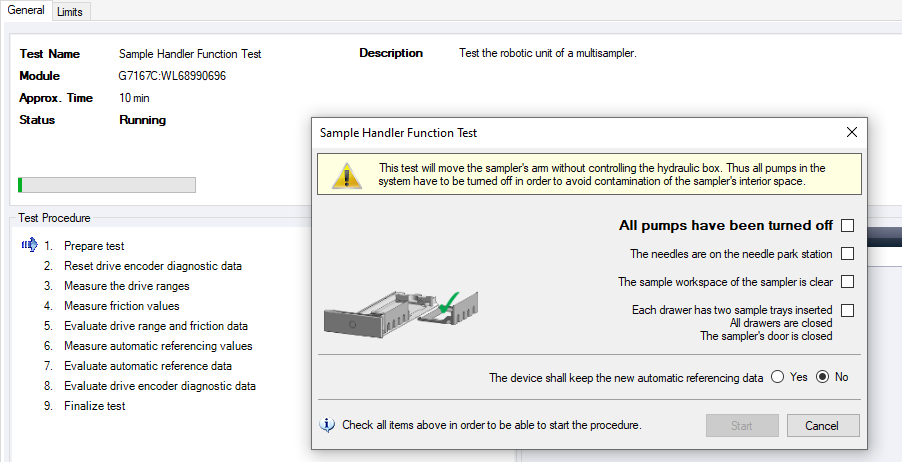Open the General tab

tap(26, 10)
